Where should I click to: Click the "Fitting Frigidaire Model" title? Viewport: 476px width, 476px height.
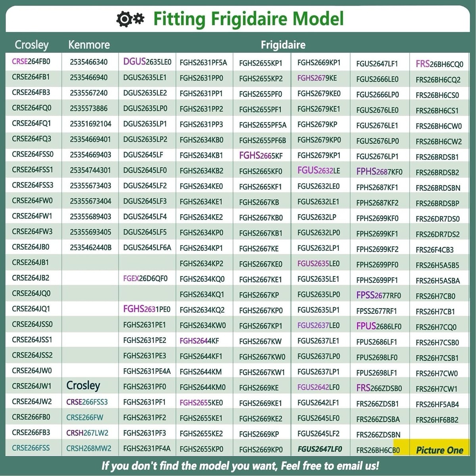(x=248, y=19)
